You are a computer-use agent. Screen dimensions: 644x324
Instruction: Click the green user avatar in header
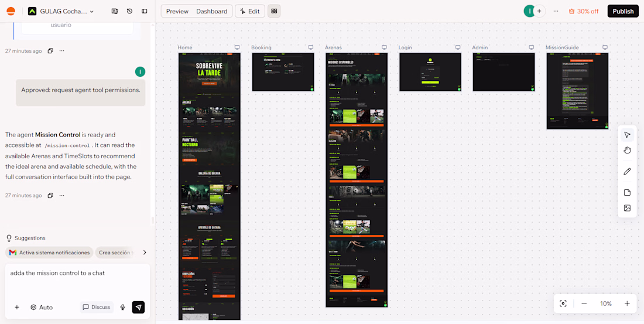[529, 12]
